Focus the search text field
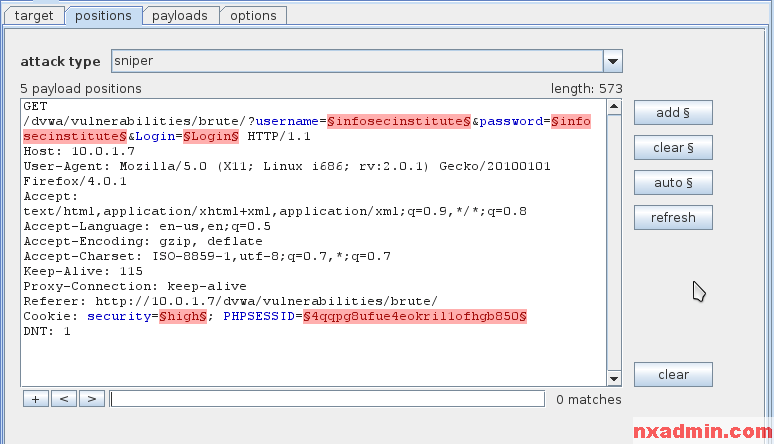The image size is (774, 444). tap(327, 399)
